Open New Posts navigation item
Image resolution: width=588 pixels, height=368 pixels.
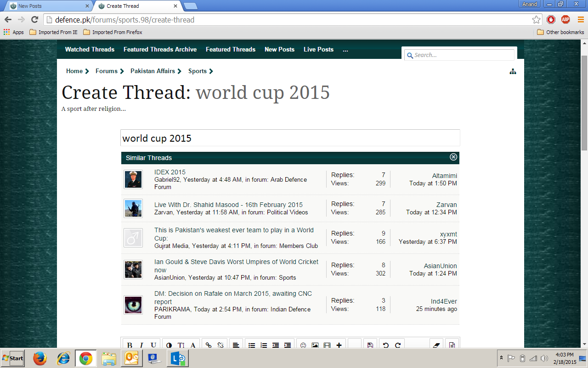pyautogui.click(x=279, y=49)
